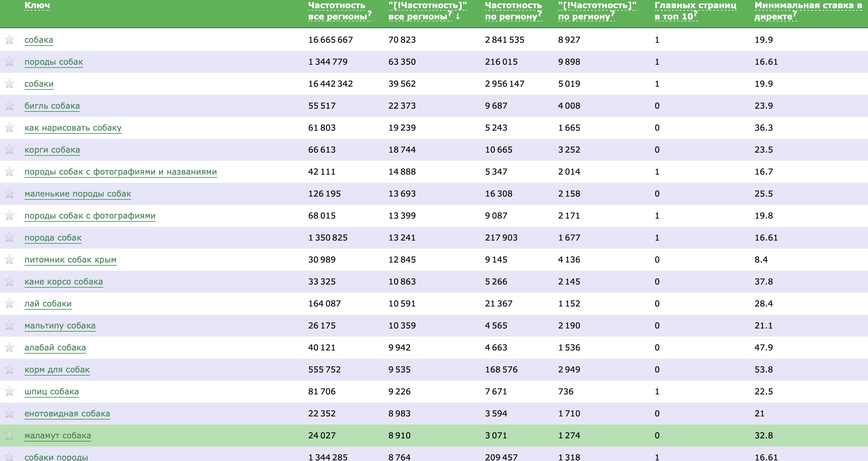Image resolution: width=868 pixels, height=461 pixels.
Task: Star the 'бигль собака' keyword row
Action: coord(9,106)
